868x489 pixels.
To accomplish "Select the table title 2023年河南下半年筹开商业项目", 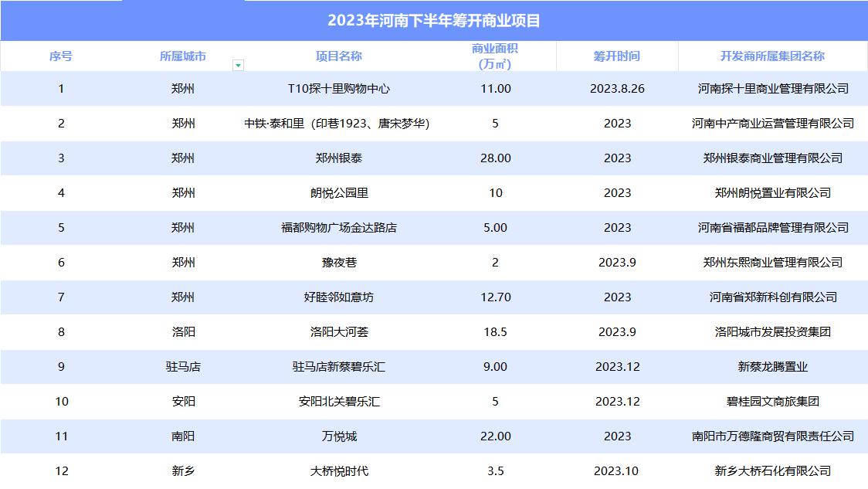I will point(434,21).
